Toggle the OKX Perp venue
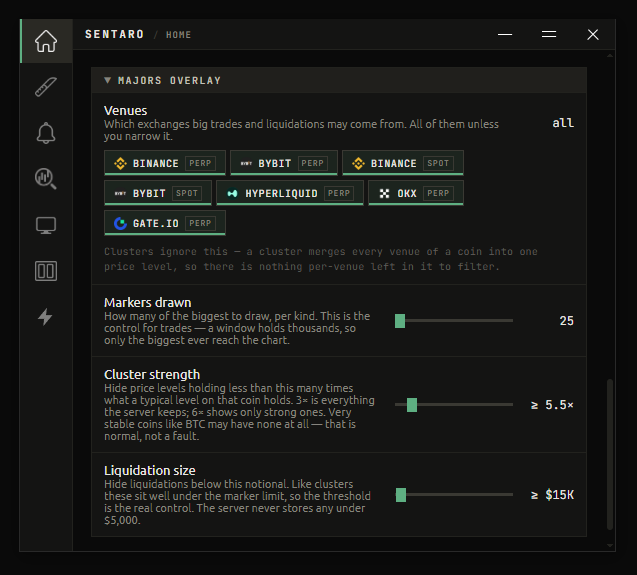This screenshot has height=575, width=637. (x=416, y=193)
